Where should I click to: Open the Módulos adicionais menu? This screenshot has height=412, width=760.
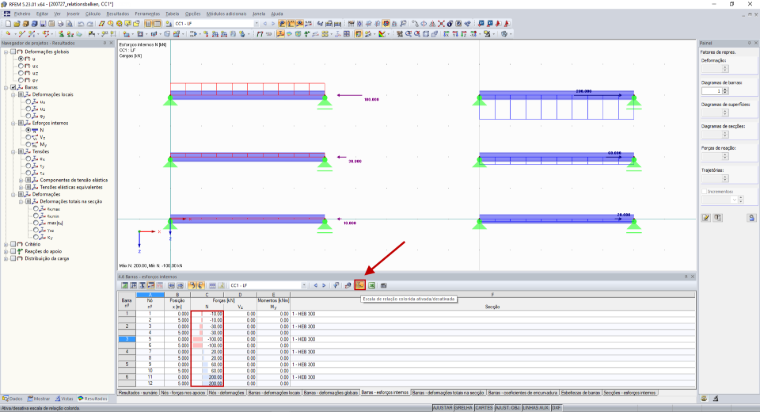click(226, 14)
